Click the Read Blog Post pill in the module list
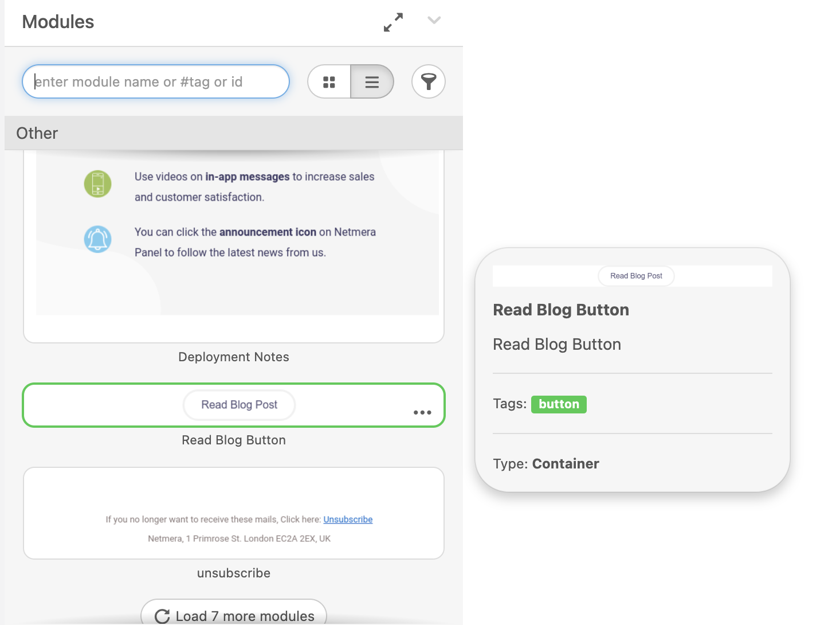 coord(239,405)
